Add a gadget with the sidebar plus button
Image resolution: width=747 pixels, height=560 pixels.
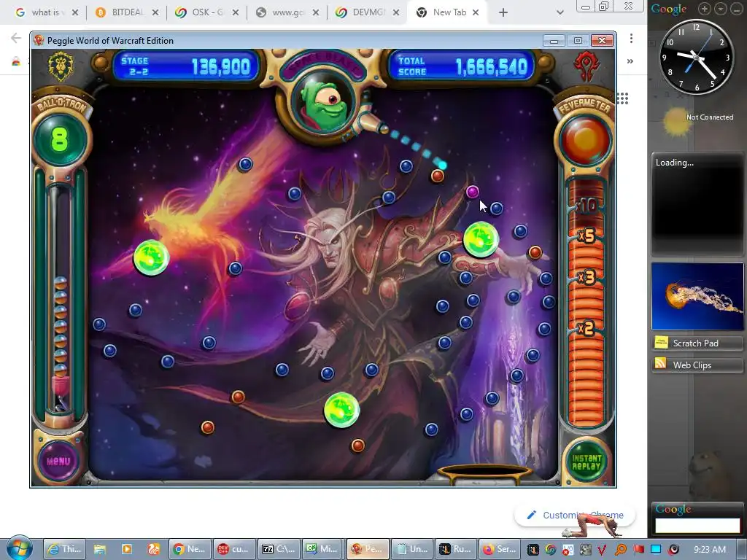(704, 9)
